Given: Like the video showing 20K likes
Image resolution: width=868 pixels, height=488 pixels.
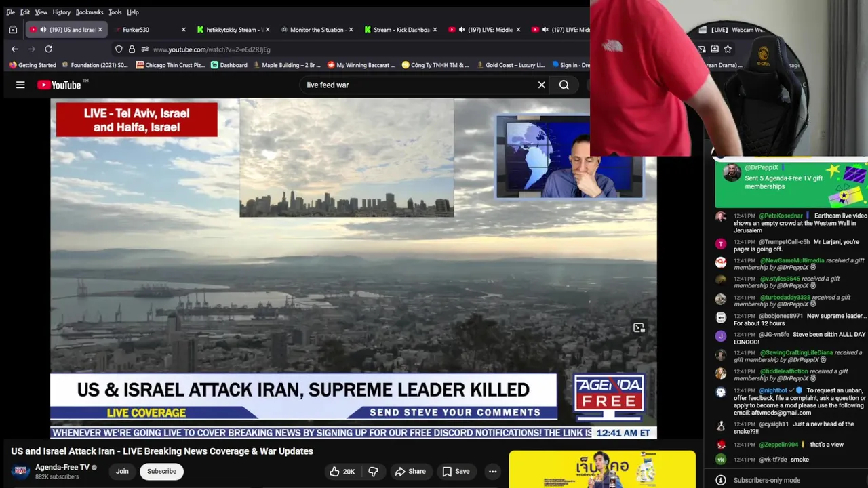Looking at the screenshot, I should (x=342, y=471).
